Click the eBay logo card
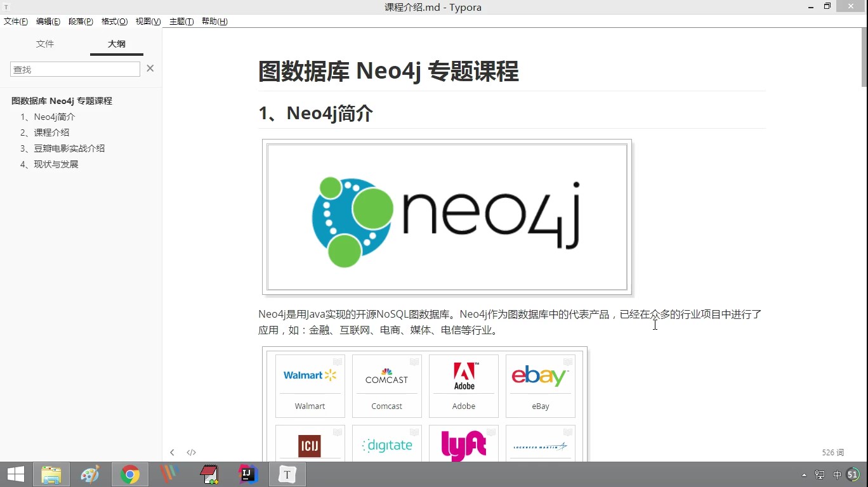The width and height of the screenshot is (868, 487). point(541,386)
